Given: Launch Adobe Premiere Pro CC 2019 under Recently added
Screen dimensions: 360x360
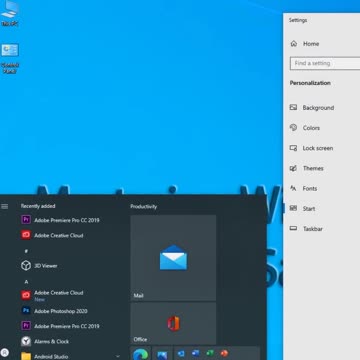Looking at the screenshot, I should click(60, 220).
